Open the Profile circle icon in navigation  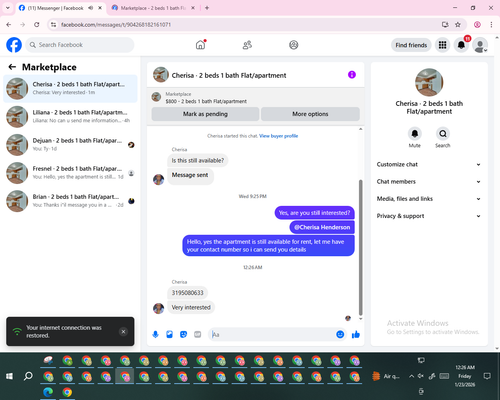(x=294, y=45)
